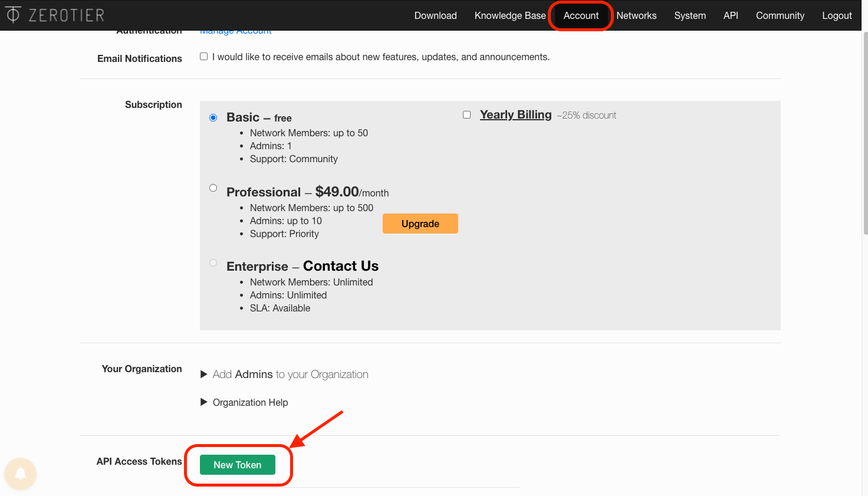868x496 pixels.
Task: Click the Yearly Billing heading link
Action: point(515,114)
